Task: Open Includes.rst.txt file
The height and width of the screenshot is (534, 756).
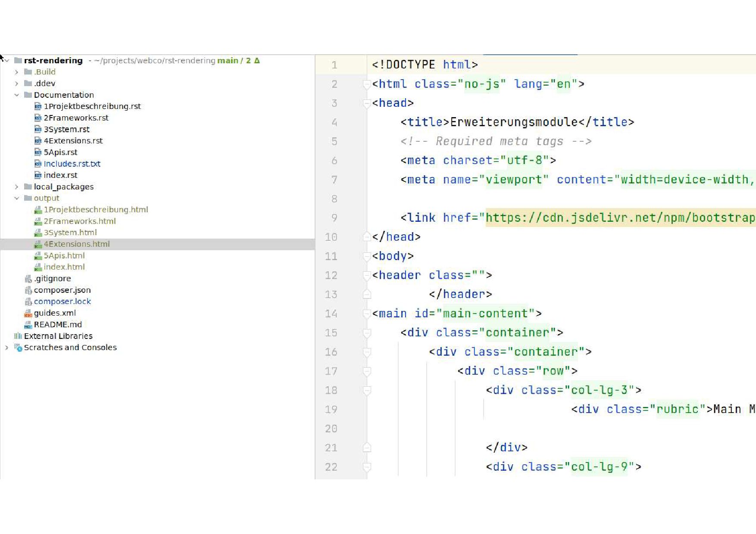Action: pyautogui.click(x=72, y=164)
